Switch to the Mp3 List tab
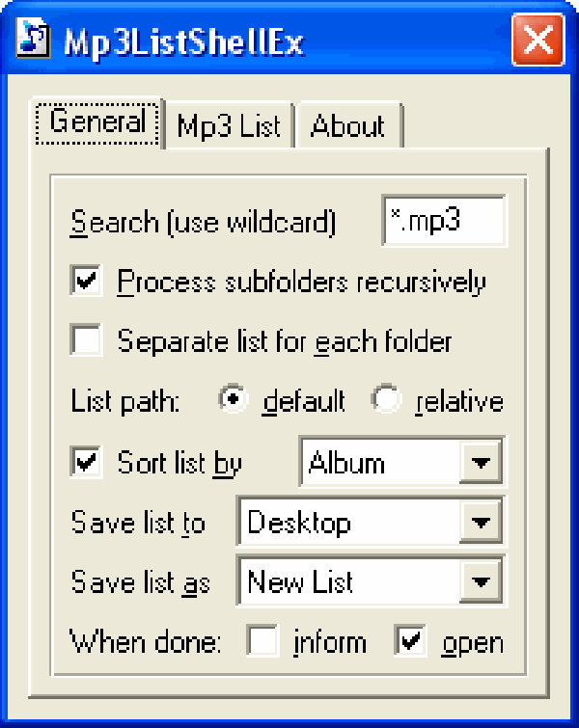579x728 pixels. [x=229, y=126]
